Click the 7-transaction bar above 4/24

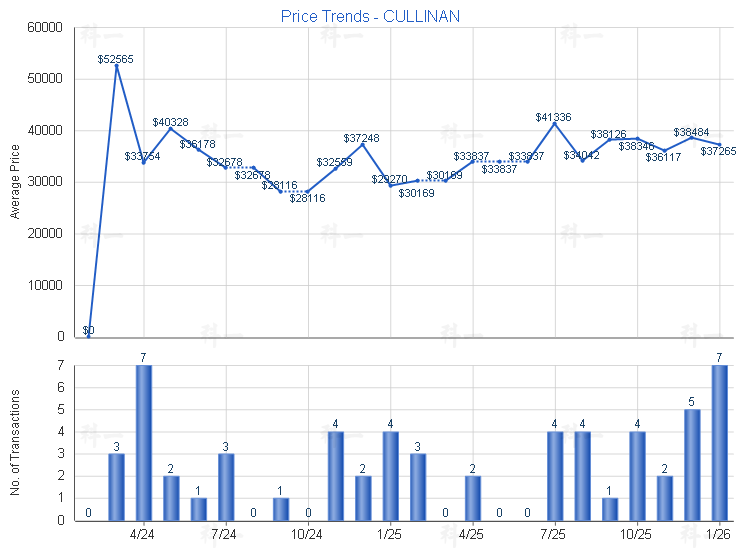[x=144, y=442]
